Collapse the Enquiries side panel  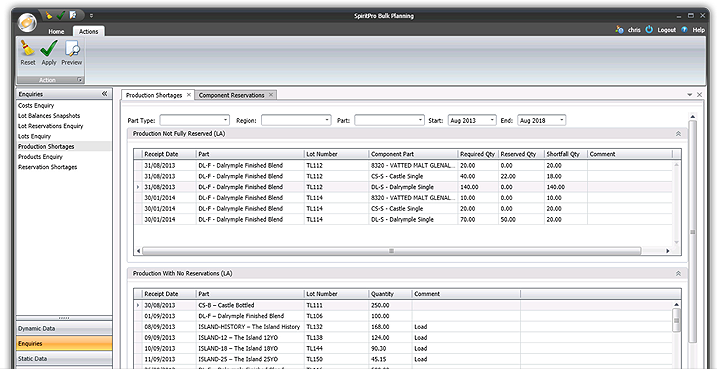coord(104,94)
